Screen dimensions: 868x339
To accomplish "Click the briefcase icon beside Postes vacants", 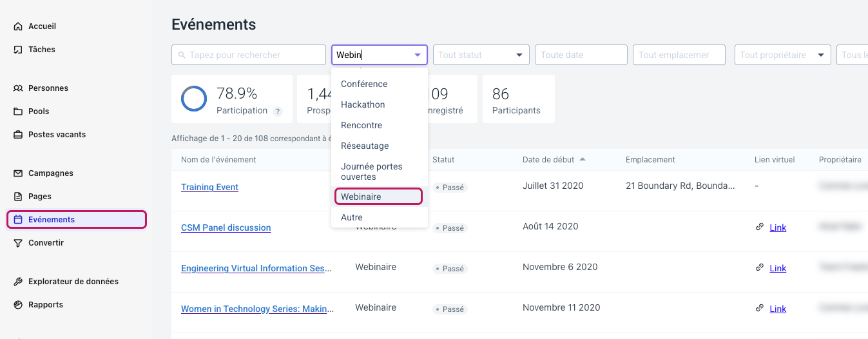I will click(18, 135).
